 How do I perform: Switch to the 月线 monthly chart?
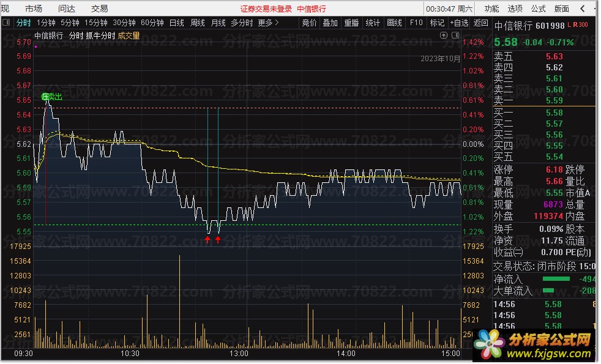point(218,23)
